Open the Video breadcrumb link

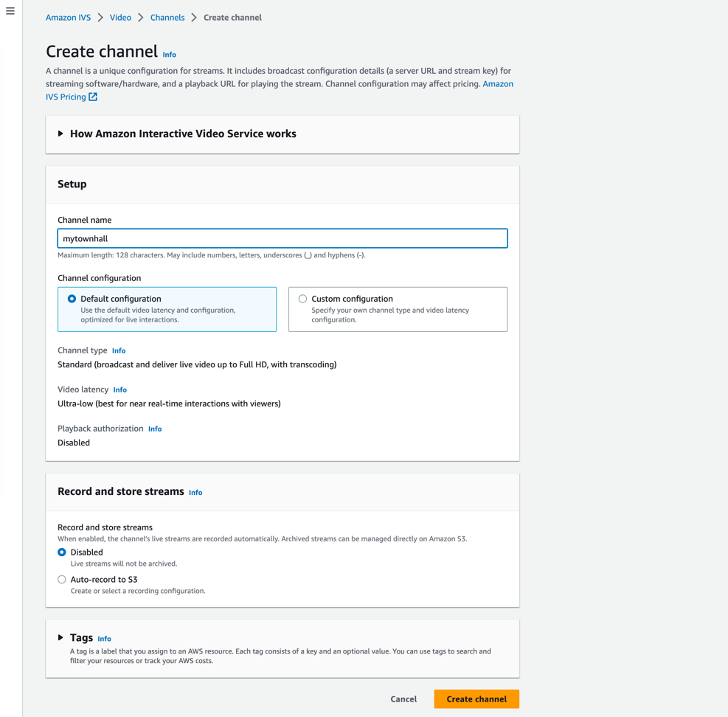click(120, 17)
